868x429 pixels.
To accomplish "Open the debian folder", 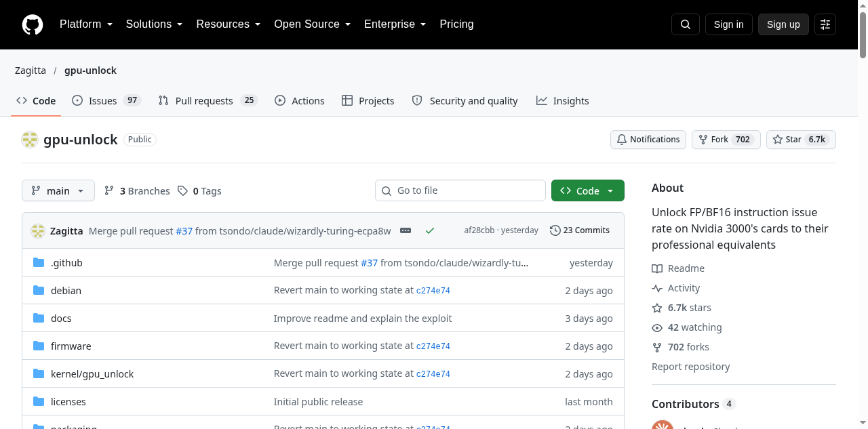I will (x=66, y=291).
